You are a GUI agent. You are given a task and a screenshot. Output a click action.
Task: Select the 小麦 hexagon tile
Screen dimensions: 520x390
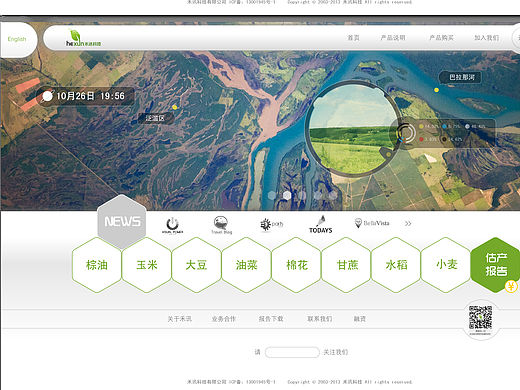pos(446,265)
